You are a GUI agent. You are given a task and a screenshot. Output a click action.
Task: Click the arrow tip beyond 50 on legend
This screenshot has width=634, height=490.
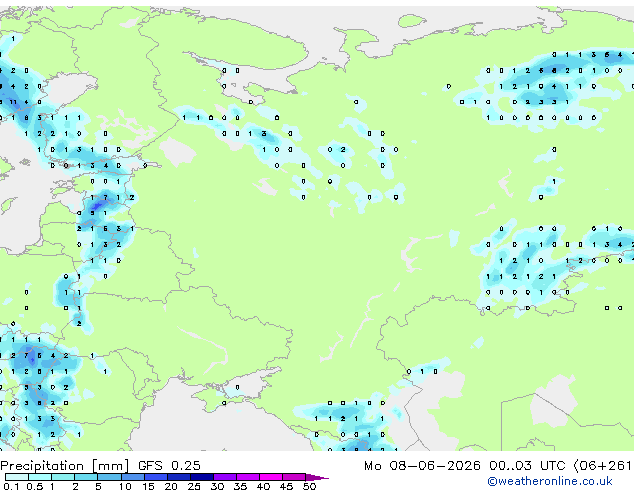pos(317,477)
